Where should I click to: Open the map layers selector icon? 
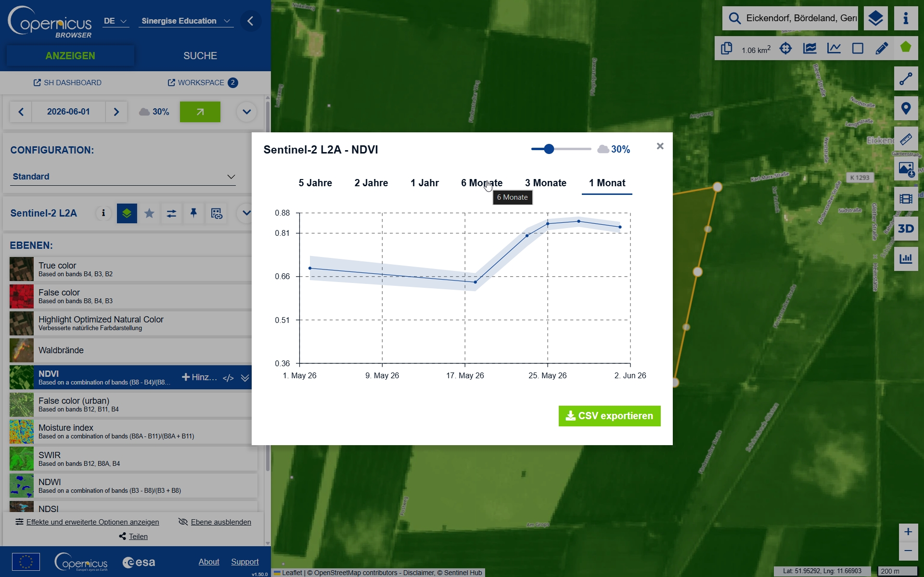pyautogui.click(x=875, y=18)
